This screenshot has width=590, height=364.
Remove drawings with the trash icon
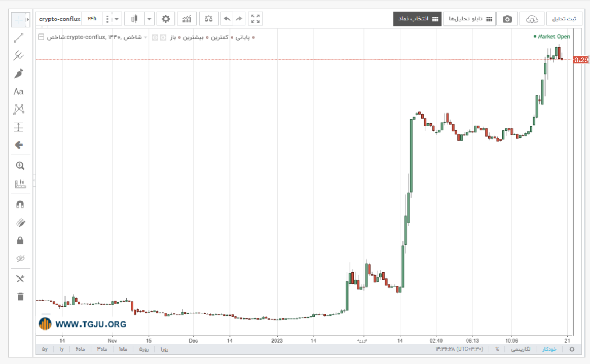(x=20, y=297)
